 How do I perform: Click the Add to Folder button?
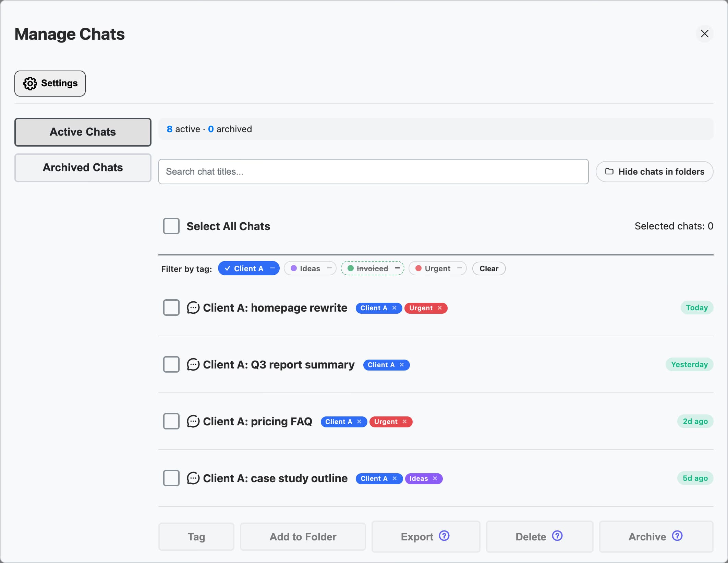pyautogui.click(x=303, y=537)
